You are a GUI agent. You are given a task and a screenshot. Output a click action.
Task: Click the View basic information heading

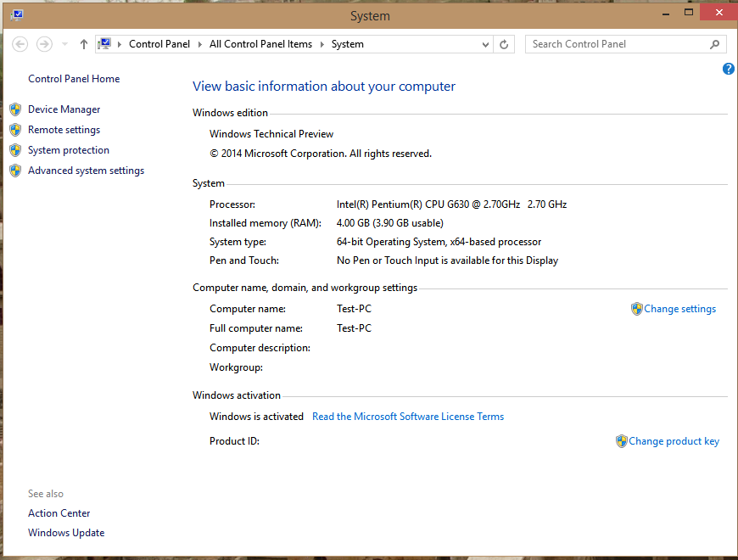coord(324,87)
